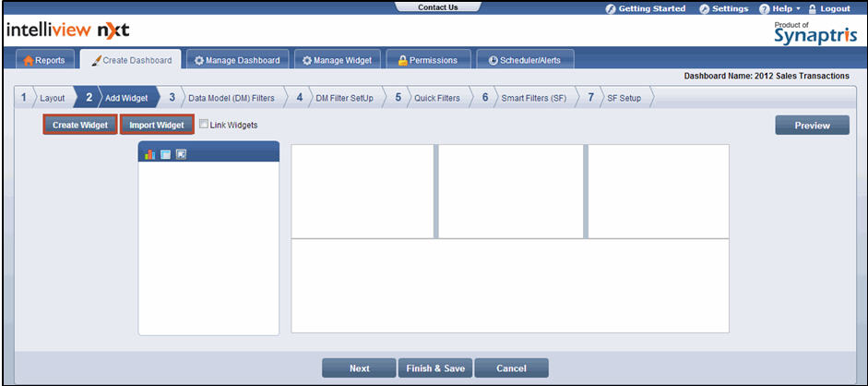868x386 pixels.
Task: Switch to the Scheduler/Alerts tab
Action: [x=525, y=60]
